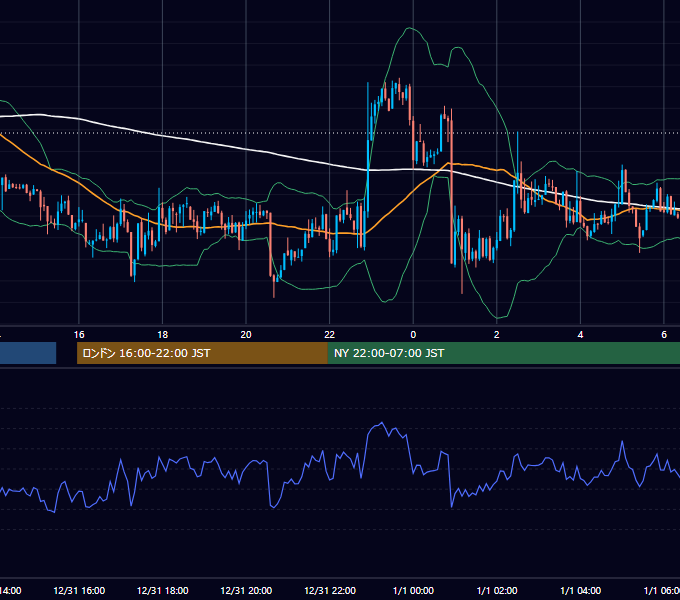Click the blue session bar left of London

28,353
